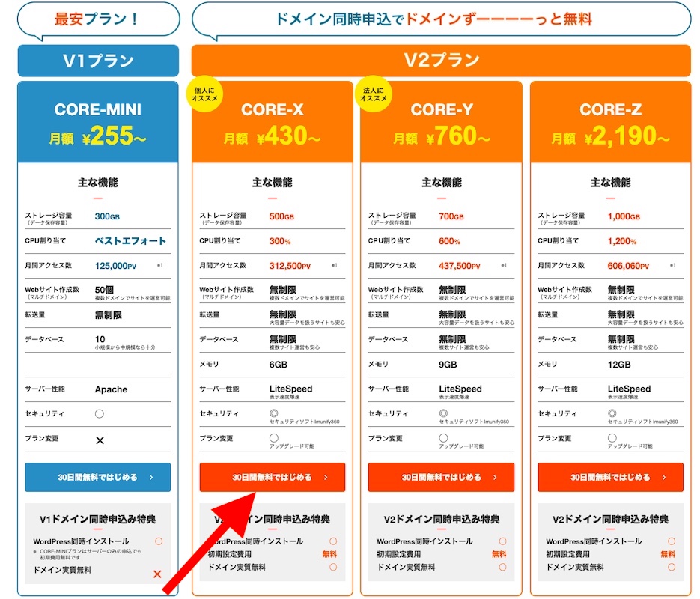This screenshot has height=599, width=700.
Task: Click CORE-Z CPU value 1,200%
Action: (x=622, y=241)
